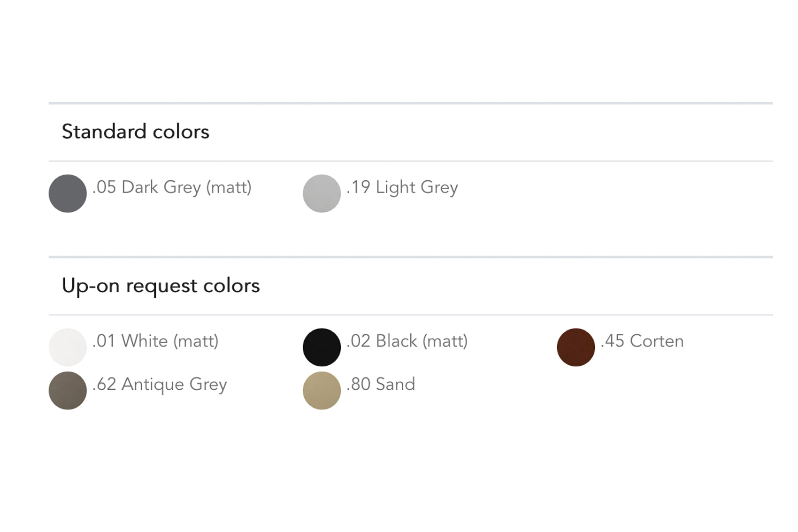Select the Black matt color circle

pos(322,347)
